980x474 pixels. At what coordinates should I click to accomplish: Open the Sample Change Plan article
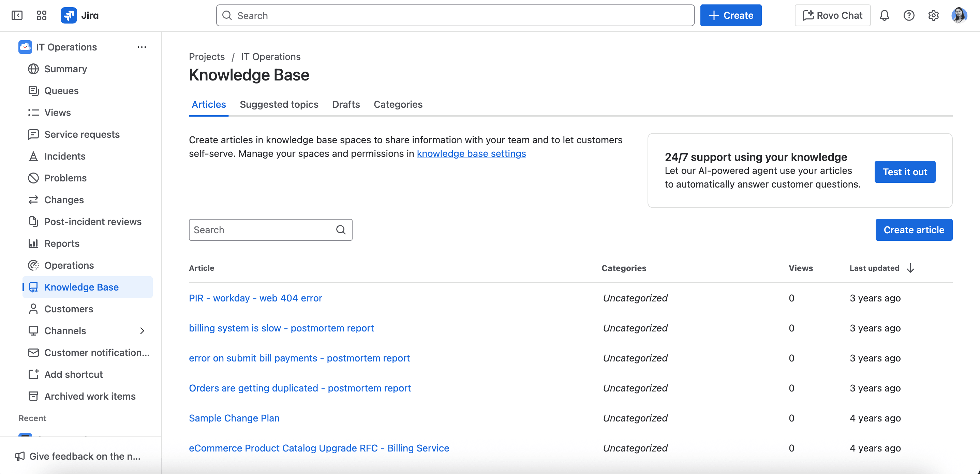(x=234, y=418)
